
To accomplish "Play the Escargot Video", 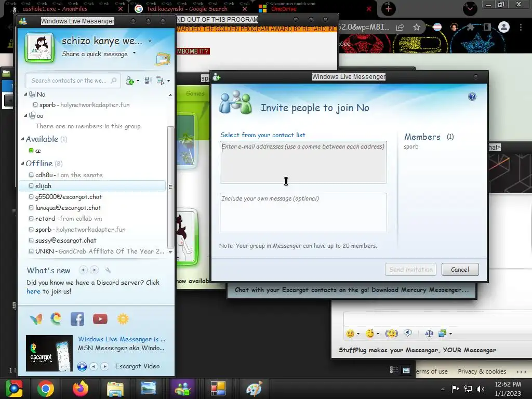I will (x=82, y=366).
